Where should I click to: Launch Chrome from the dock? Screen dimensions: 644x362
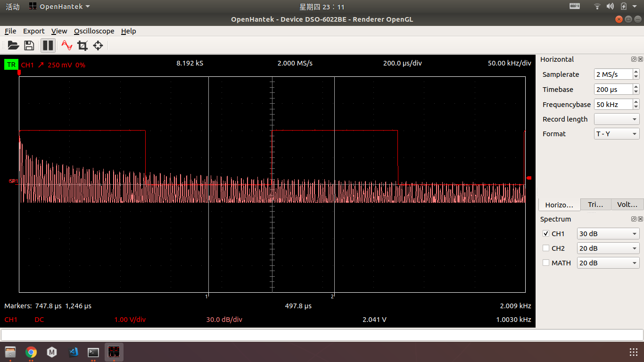click(31, 352)
